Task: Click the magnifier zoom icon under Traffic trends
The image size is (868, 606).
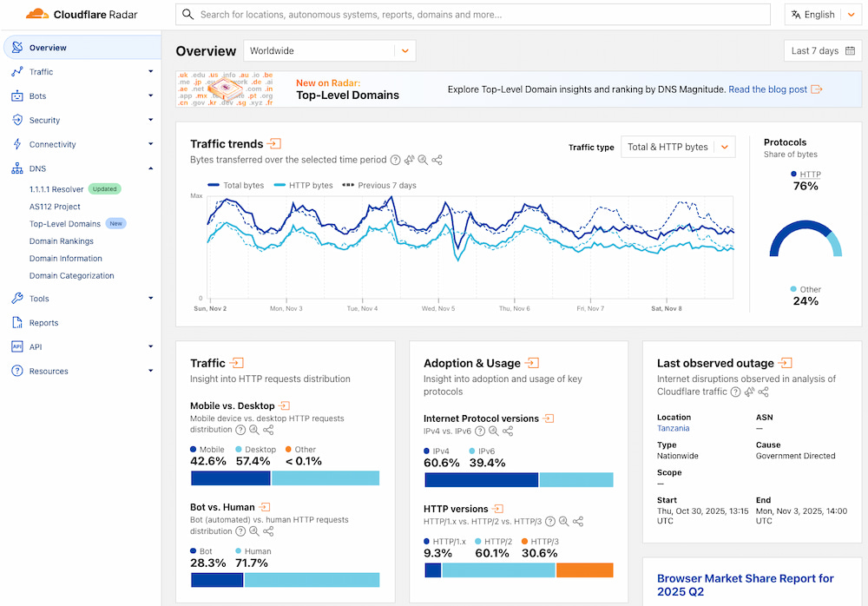Action: 422,160
